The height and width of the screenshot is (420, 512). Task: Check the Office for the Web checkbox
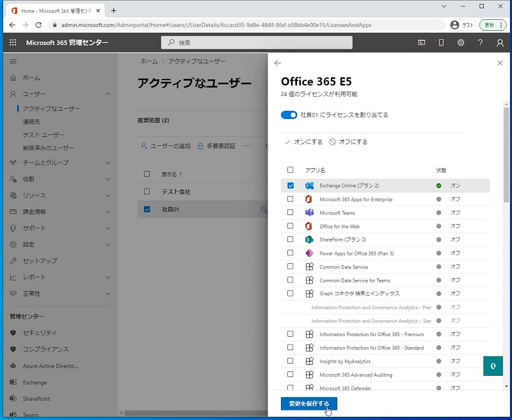tap(291, 226)
